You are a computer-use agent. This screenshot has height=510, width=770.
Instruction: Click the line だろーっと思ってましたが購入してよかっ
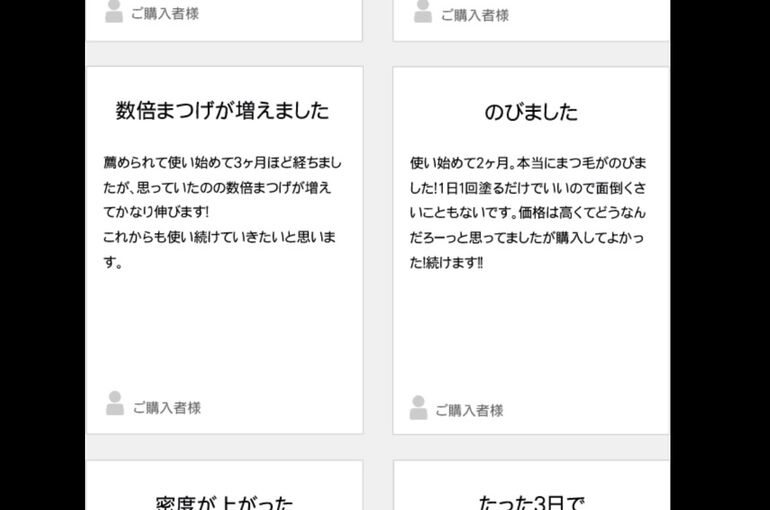click(x=527, y=238)
